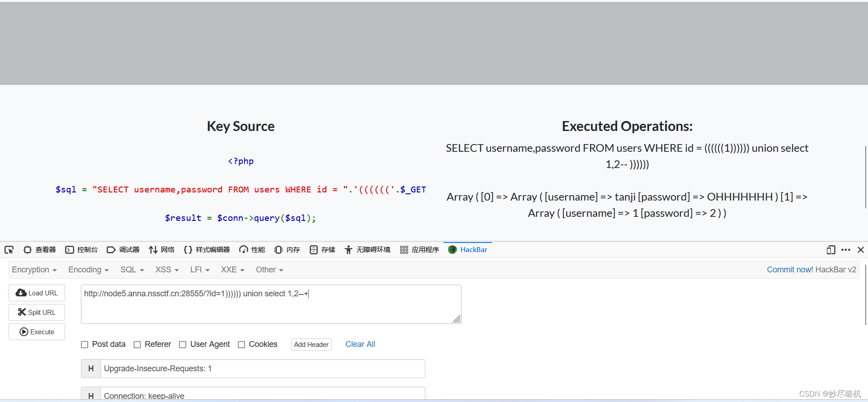Open devtools more options ellipsis
Screen dimensions: 868x402
846,250
